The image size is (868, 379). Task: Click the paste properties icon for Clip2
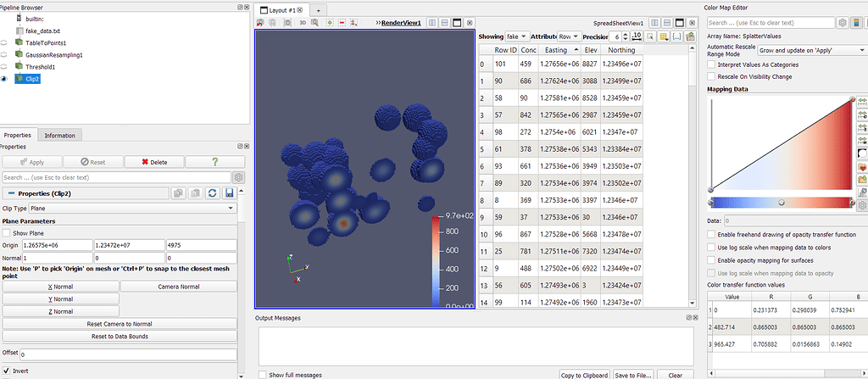click(x=195, y=192)
